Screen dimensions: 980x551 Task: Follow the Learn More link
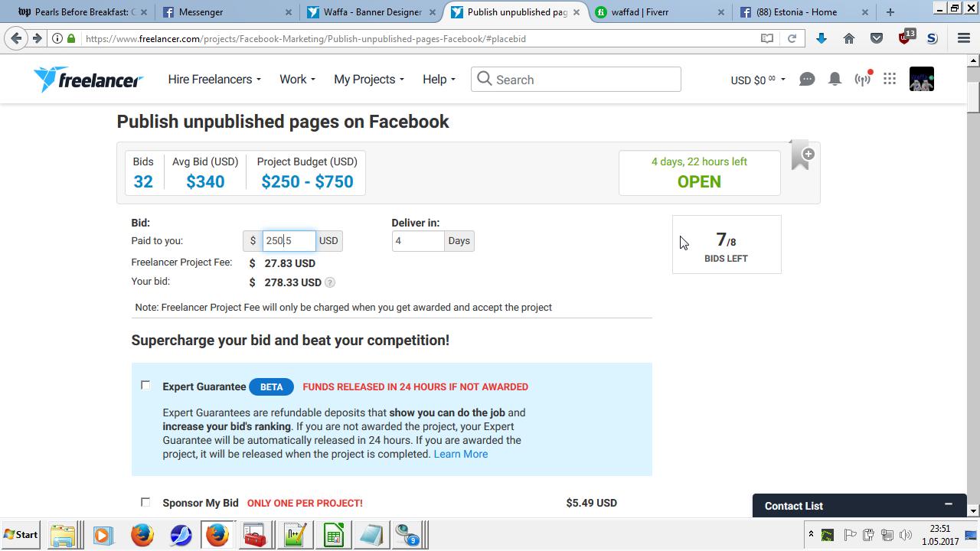coord(461,454)
